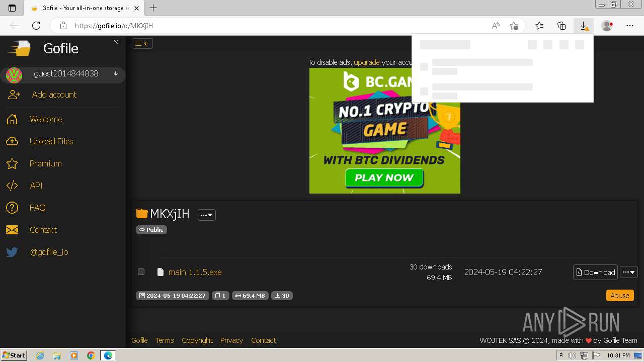644x362 pixels.
Task: Click the upgrade link above the ad
Action: click(x=366, y=62)
